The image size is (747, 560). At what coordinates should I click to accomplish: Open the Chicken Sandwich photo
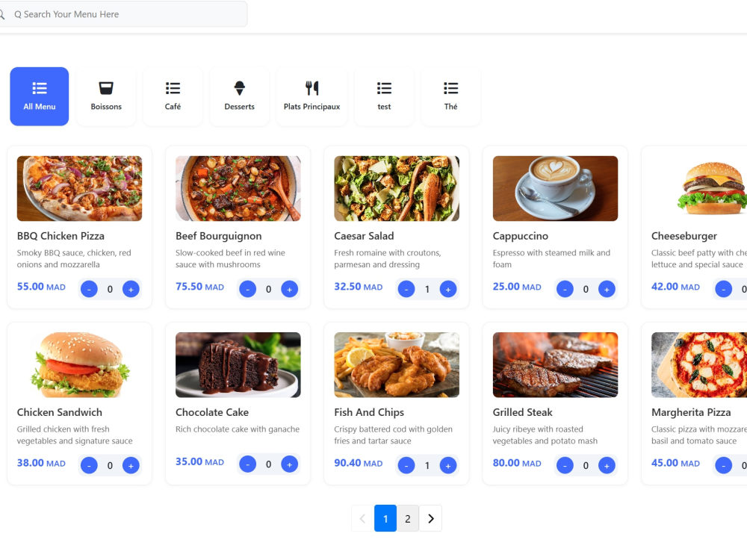coord(80,365)
